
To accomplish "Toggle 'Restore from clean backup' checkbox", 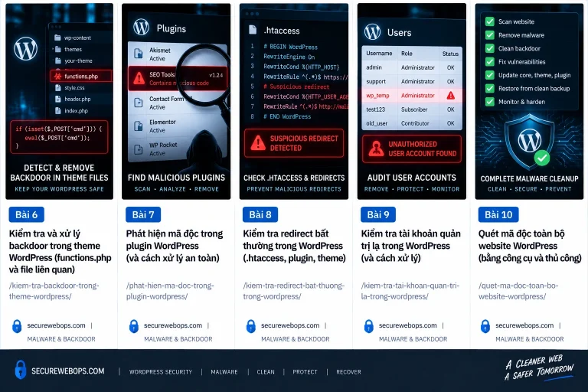I will point(490,89).
